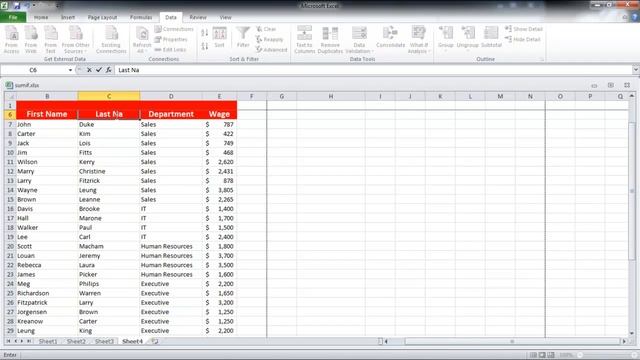Switch to the Review tab
This screenshot has height=360, width=640.
tap(198, 17)
